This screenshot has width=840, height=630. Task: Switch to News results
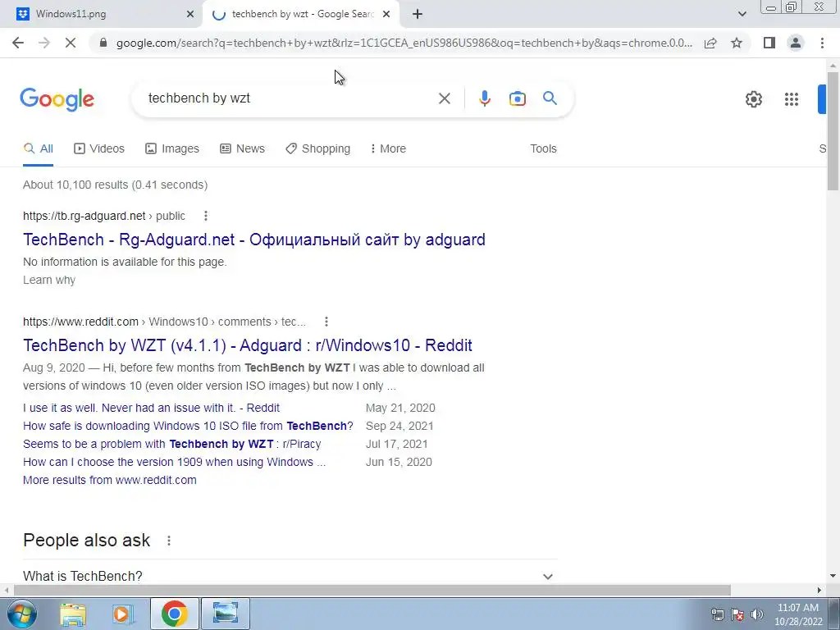[x=242, y=148]
